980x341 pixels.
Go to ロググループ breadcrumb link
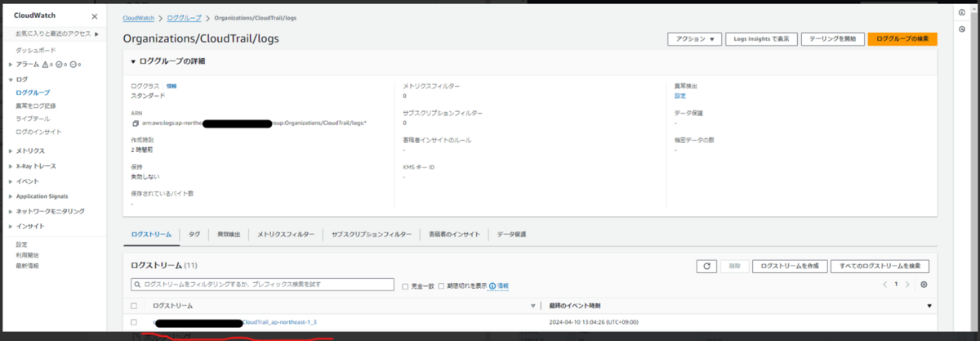coord(185,17)
